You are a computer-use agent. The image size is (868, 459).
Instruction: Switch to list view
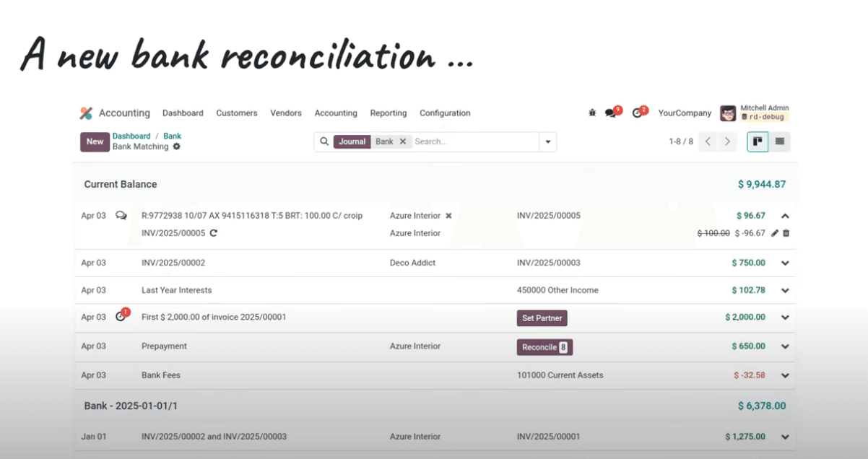780,141
